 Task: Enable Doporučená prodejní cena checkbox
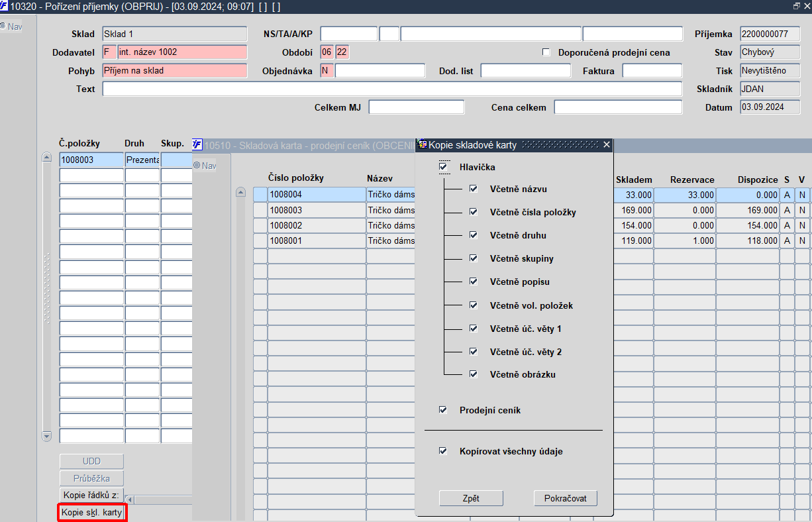(546, 52)
